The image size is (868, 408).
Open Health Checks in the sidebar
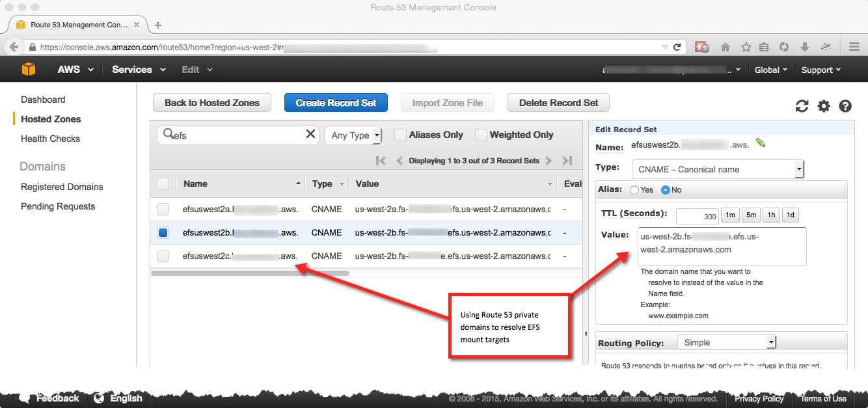pyautogui.click(x=50, y=139)
